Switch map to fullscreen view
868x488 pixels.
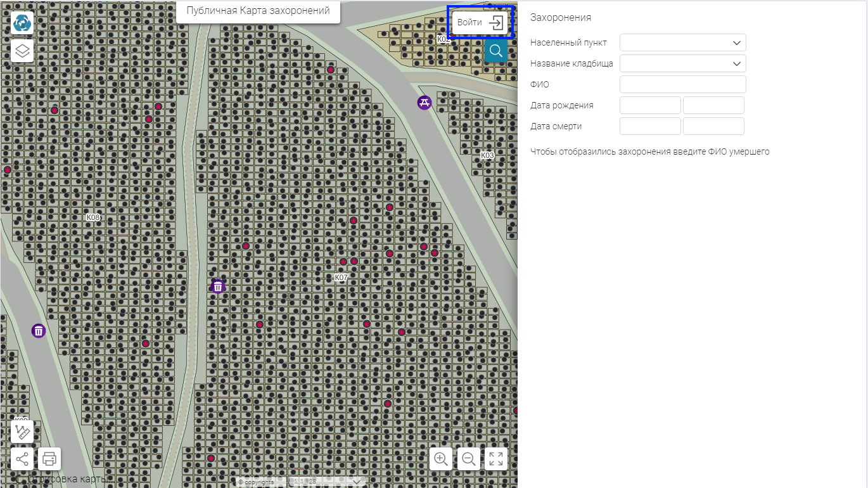(x=496, y=458)
